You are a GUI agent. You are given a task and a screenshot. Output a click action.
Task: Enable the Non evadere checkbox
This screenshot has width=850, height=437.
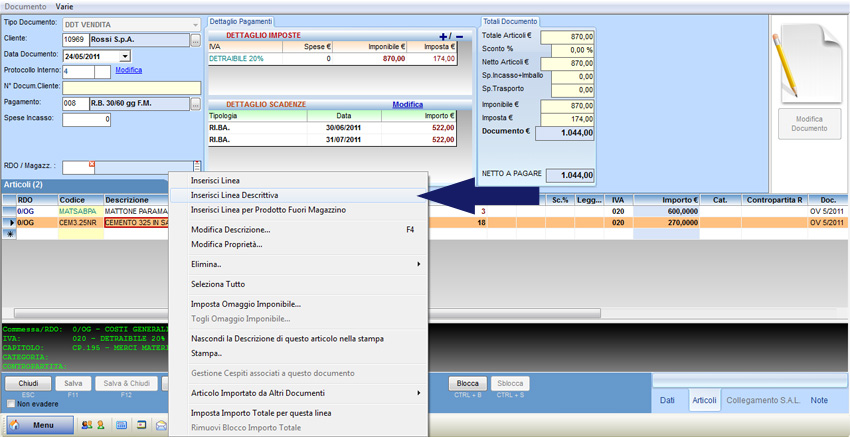(9, 403)
